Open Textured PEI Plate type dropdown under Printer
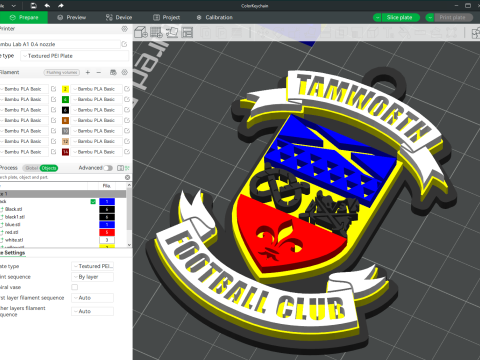The width and height of the screenshot is (480, 360). (x=75, y=56)
